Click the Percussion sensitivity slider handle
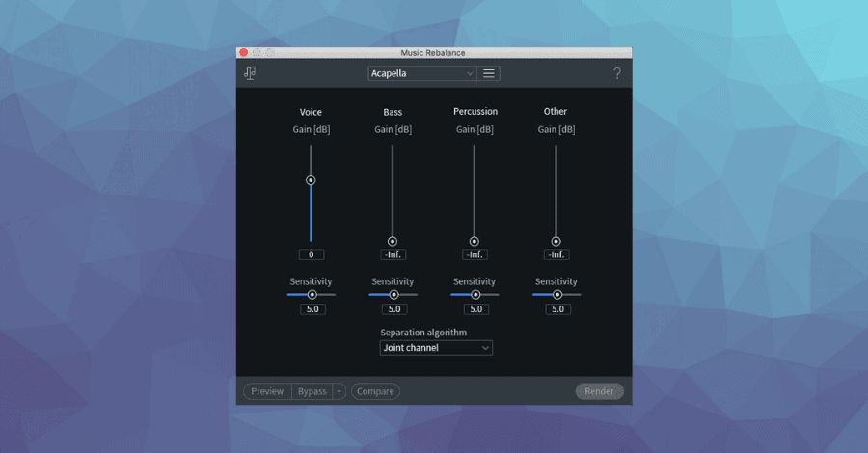The height and width of the screenshot is (453, 868). [x=475, y=295]
